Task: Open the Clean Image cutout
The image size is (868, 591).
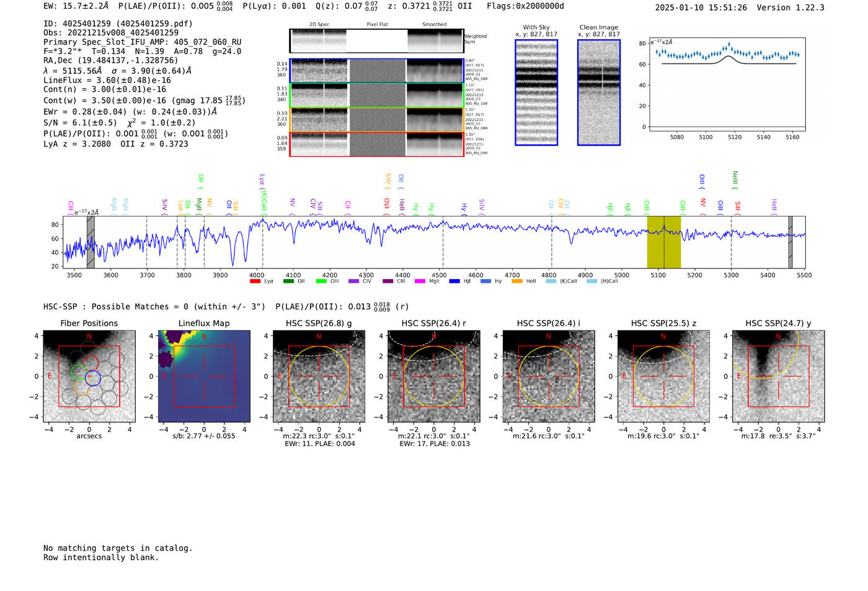Action: 599,92
